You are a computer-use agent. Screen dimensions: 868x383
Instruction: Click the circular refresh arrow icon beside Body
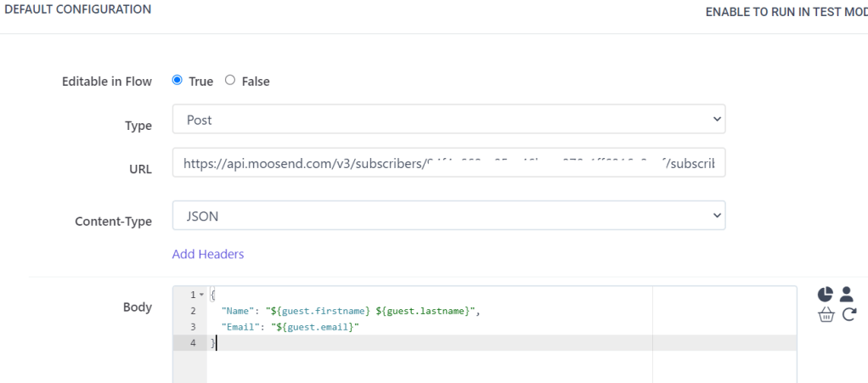pos(848,315)
